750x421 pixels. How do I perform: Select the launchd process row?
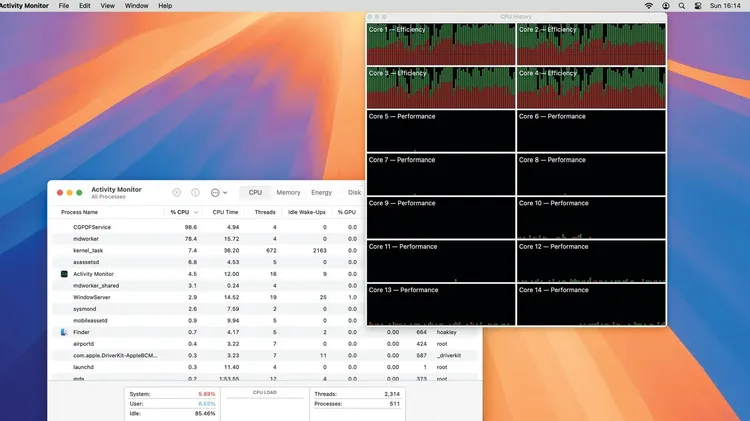[x=265, y=367]
